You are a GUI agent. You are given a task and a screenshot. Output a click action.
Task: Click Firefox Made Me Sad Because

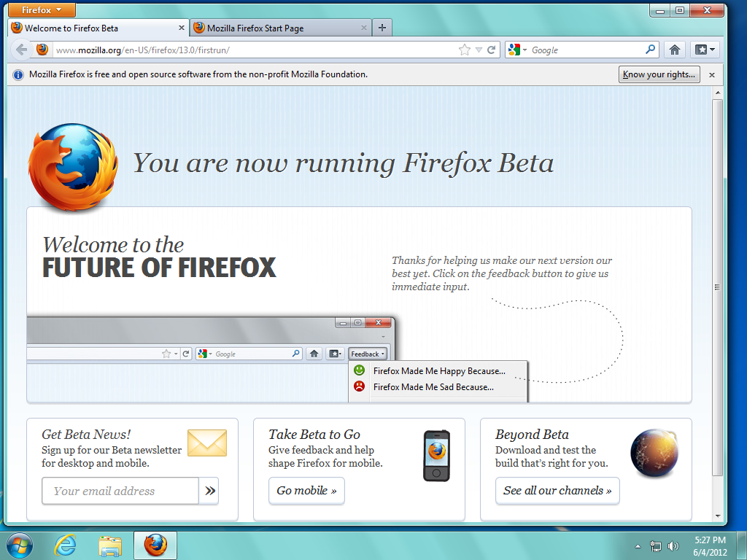(x=433, y=387)
